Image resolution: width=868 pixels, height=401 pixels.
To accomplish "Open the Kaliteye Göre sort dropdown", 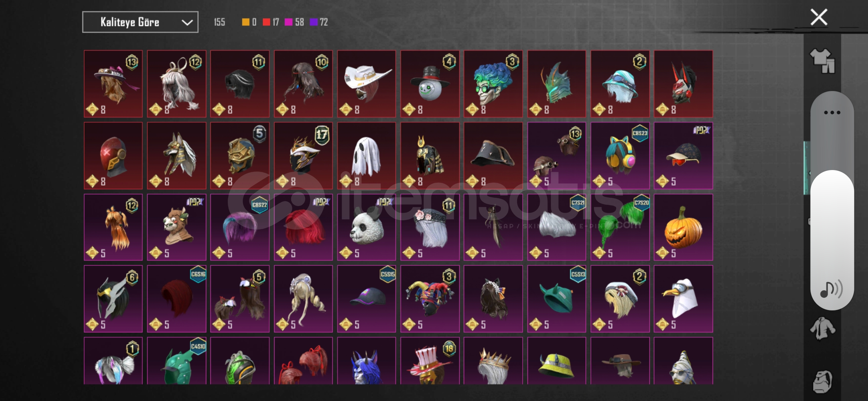I will (x=140, y=22).
